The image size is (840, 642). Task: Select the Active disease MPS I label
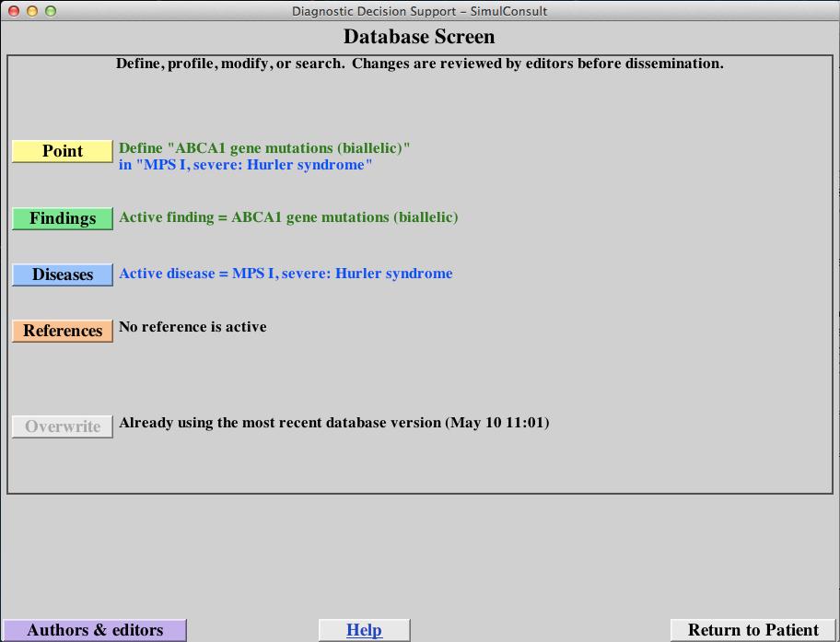(x=286, y=274)
